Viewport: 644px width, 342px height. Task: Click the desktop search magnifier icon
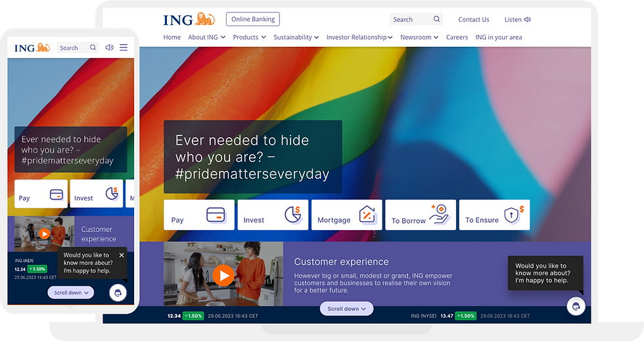(x=436, y=19)
